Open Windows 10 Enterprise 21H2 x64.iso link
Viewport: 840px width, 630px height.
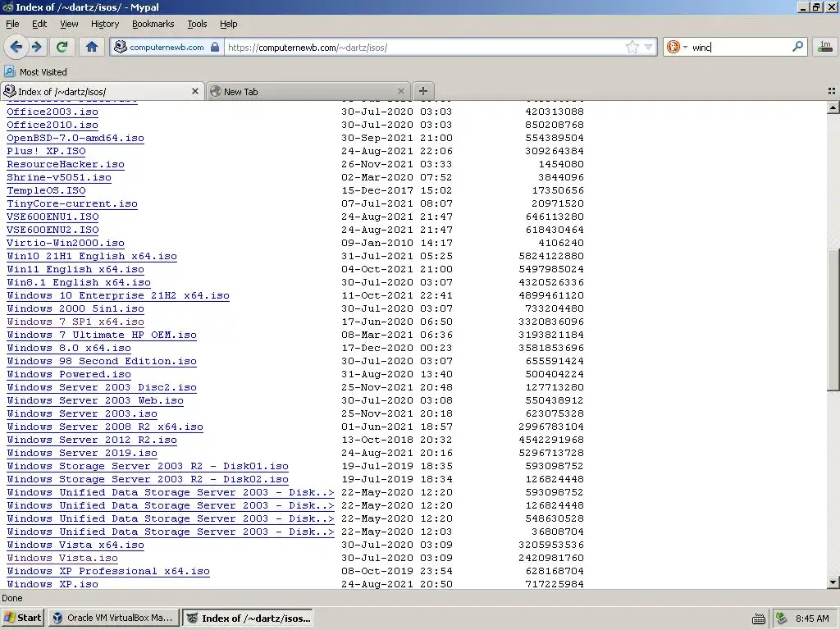pos(118,295)
